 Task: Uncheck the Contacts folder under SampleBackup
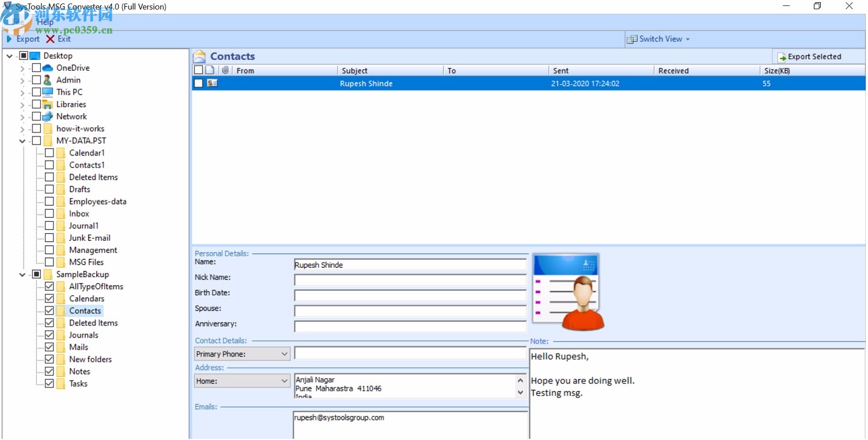click(49, 310)
